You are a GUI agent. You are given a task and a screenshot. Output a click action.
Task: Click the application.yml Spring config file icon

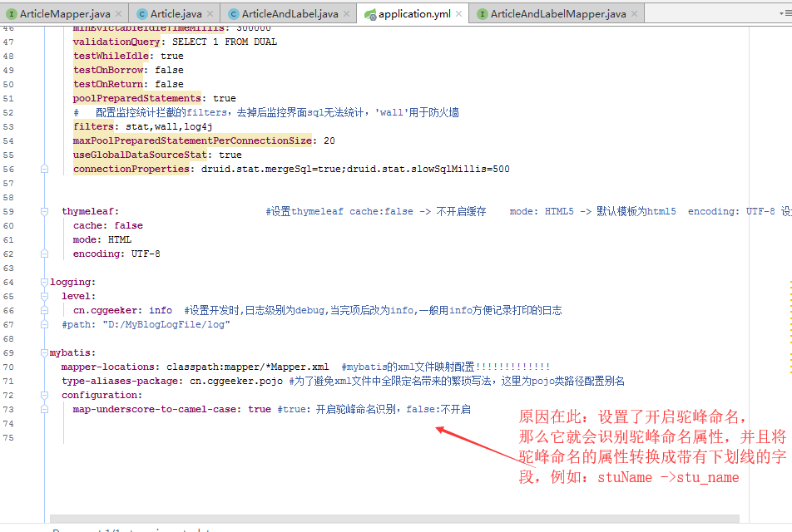370,15
